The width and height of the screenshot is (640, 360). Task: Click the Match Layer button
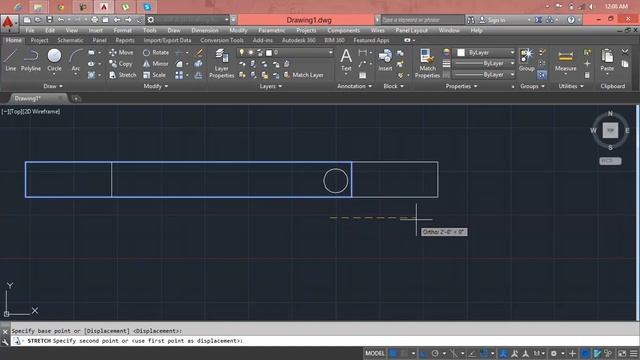(303, 75)
